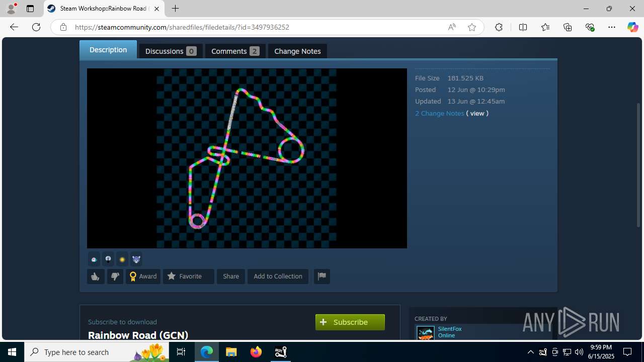Image resolution: width=644 pixels, height=362 pixels.
Task: Click the taskbar search box
Action: [x=97, y=352]
